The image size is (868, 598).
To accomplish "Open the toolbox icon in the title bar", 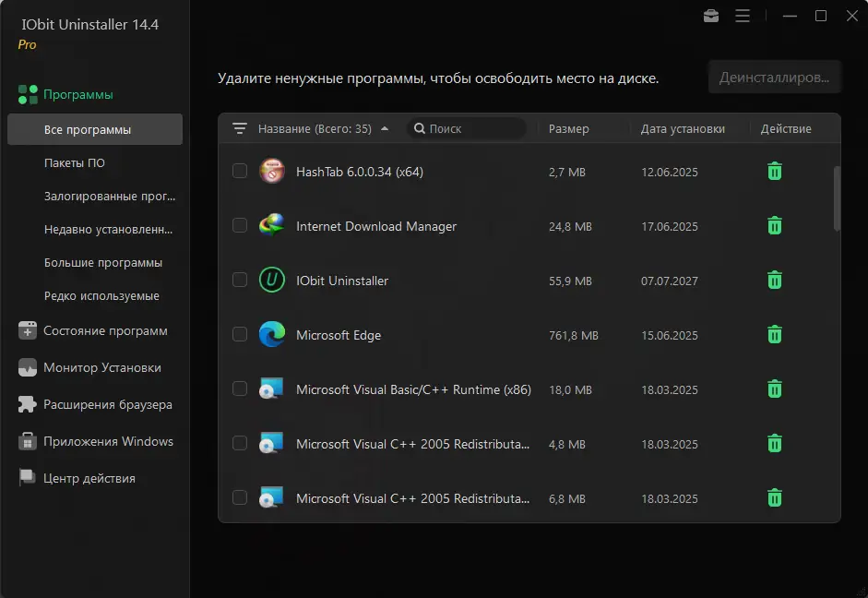I will click(710, 16).
